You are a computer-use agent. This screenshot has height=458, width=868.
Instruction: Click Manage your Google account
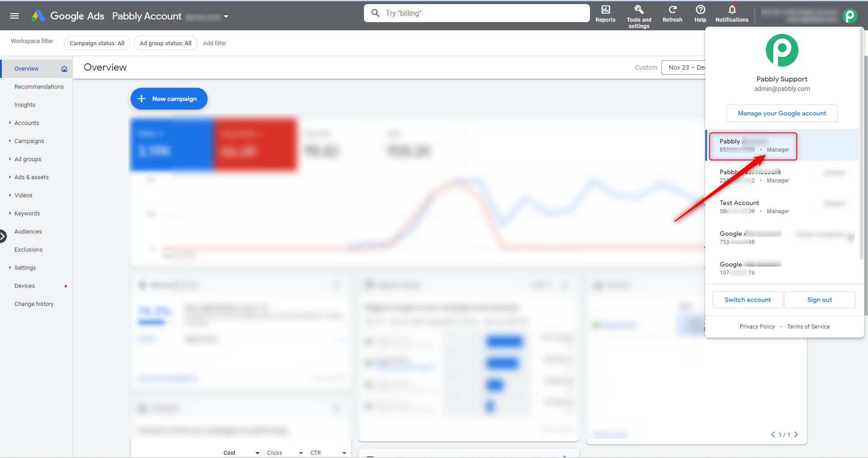(x=782, y=113)
